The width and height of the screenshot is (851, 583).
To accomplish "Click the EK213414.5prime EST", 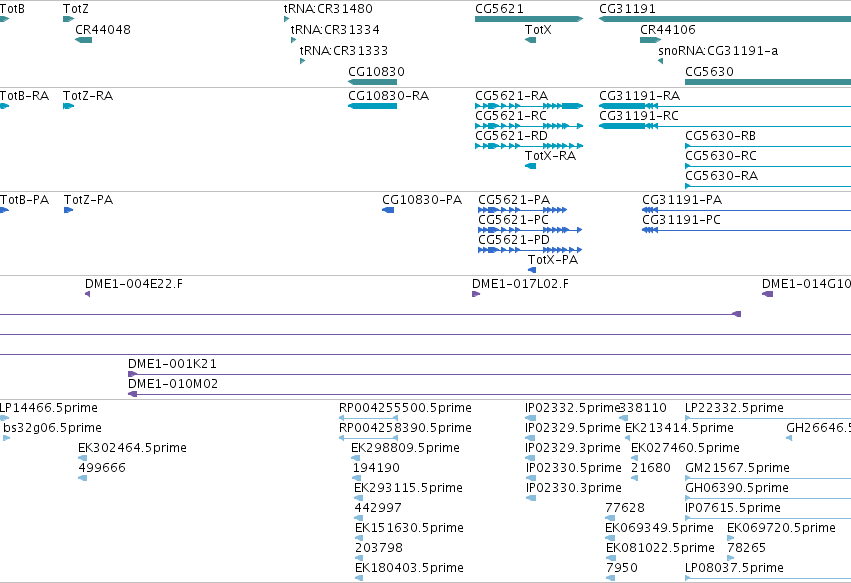I will (x=629, y=438).
